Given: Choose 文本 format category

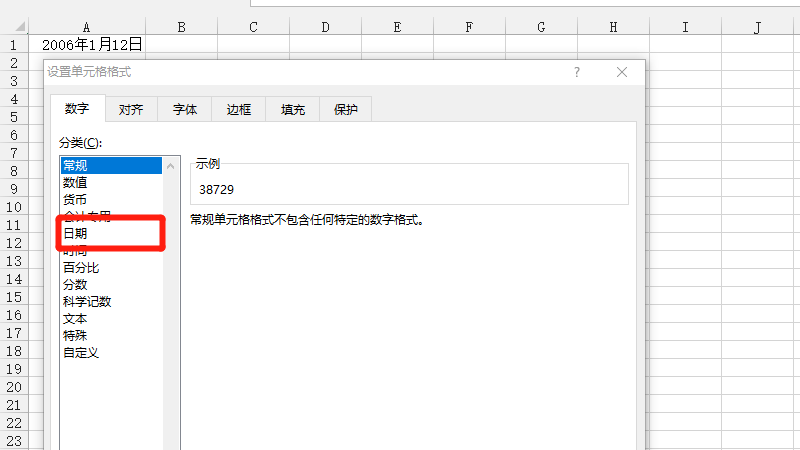Looking at the screenshot, I should click(x=75, y=319).
